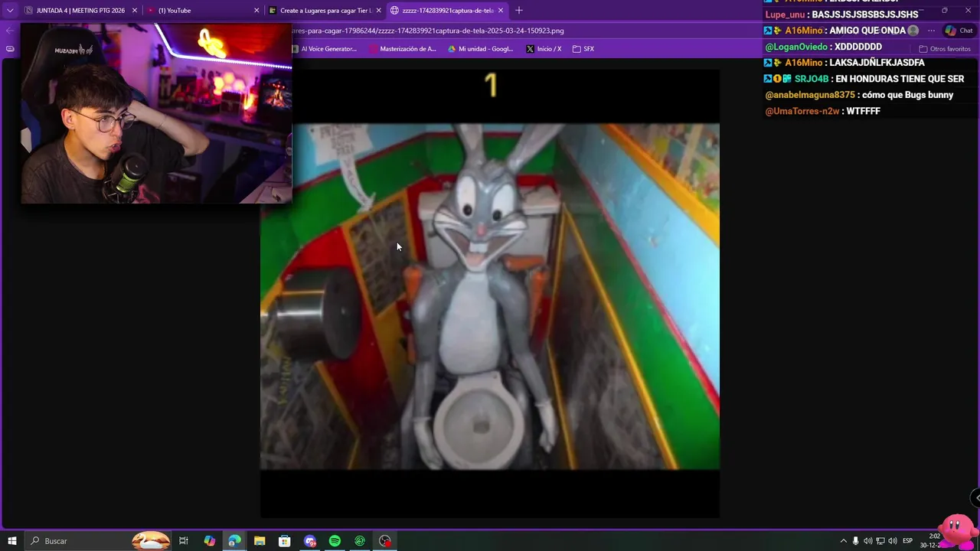Open Microsoft Store taskbar icon
The image size is (980, 551).
(285, 541)
